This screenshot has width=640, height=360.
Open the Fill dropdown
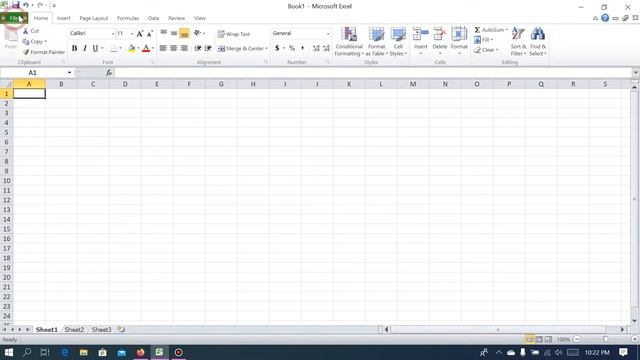coord(483,40)
